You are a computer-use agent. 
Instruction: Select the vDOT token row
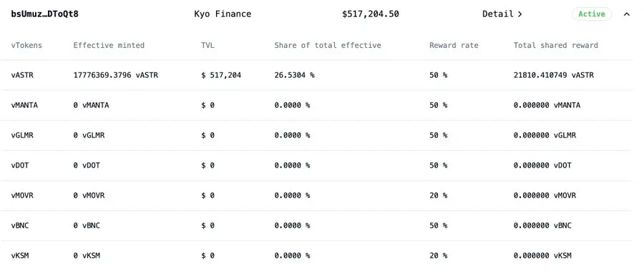point(316,166)
